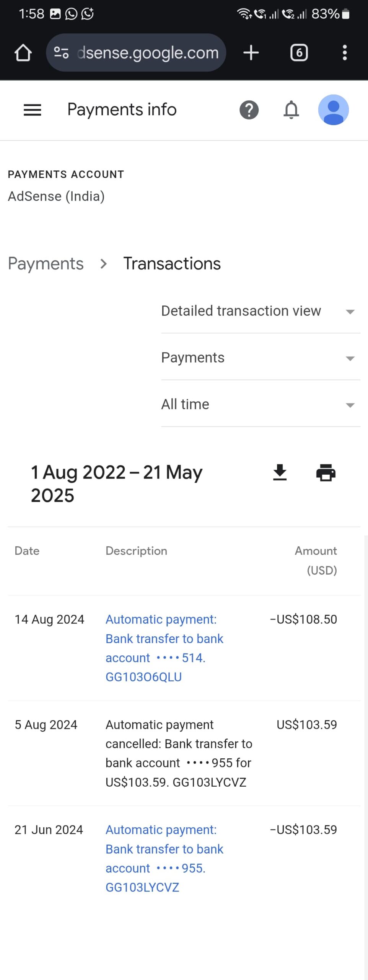Screen dimensions: 368x980
Task: Go back to Payments breadcrumb
Action: (x=46, y=264)
